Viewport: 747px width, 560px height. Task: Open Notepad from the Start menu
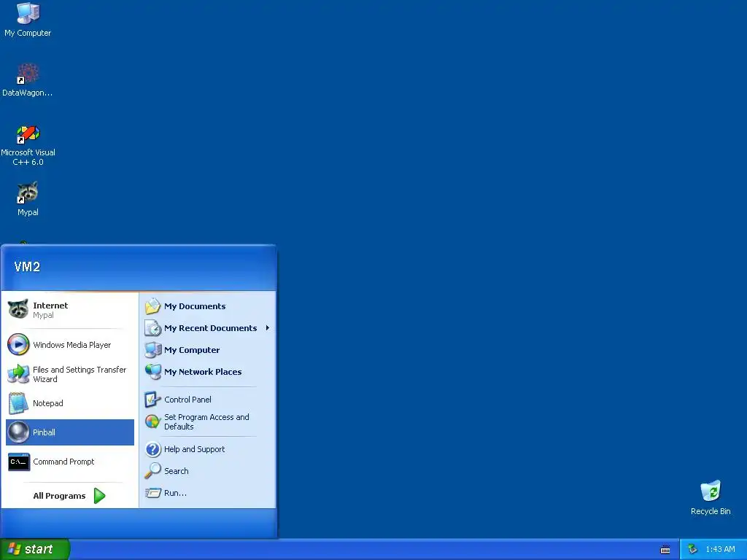[70, 403]
